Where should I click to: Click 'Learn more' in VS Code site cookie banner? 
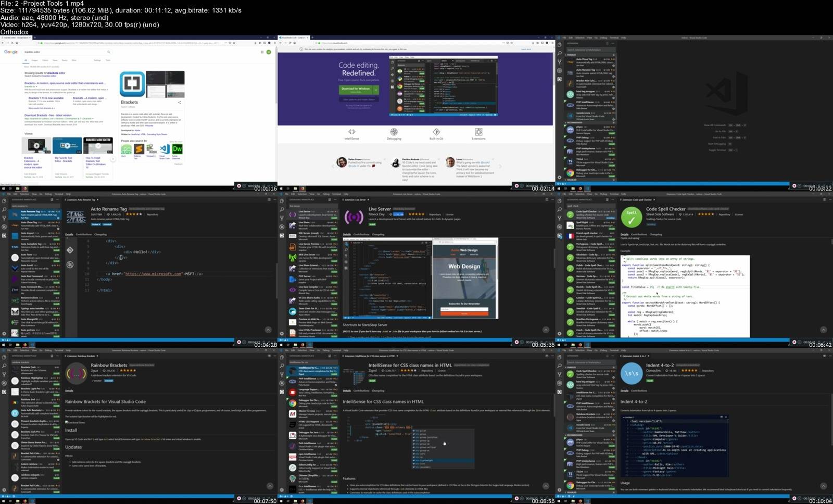coord(526,49)
